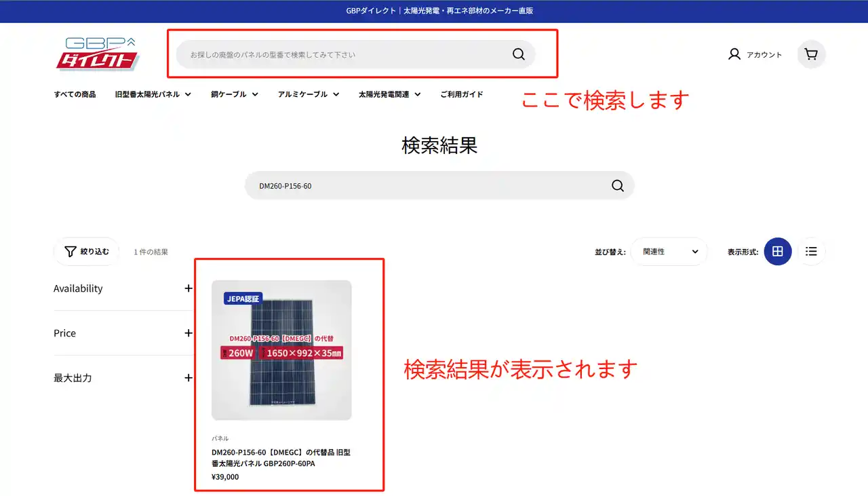
Task: Open the 太陽光発電関連 menu
Action: 389,94
